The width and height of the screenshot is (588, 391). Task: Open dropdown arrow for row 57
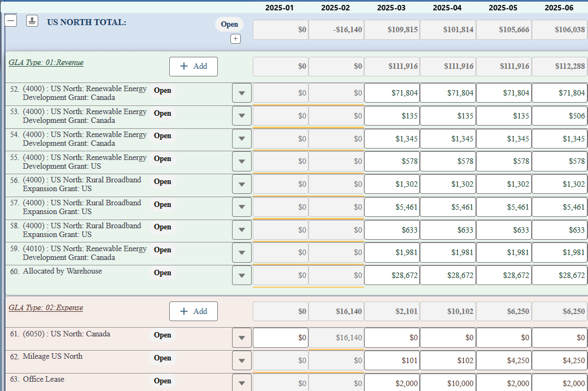coord(242,207)
